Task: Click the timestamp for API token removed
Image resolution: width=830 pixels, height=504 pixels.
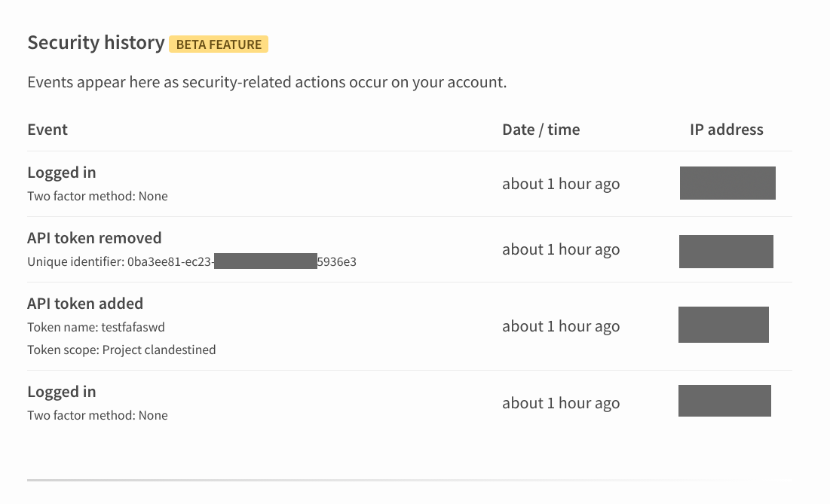Action: (x=561, y=250)
